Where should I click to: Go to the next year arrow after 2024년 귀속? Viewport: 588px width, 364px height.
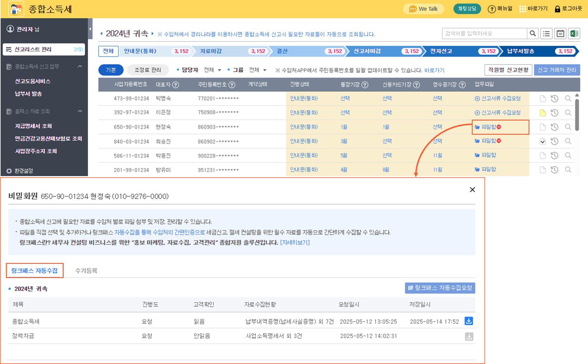pyautogui.click(x=152, y=34)
